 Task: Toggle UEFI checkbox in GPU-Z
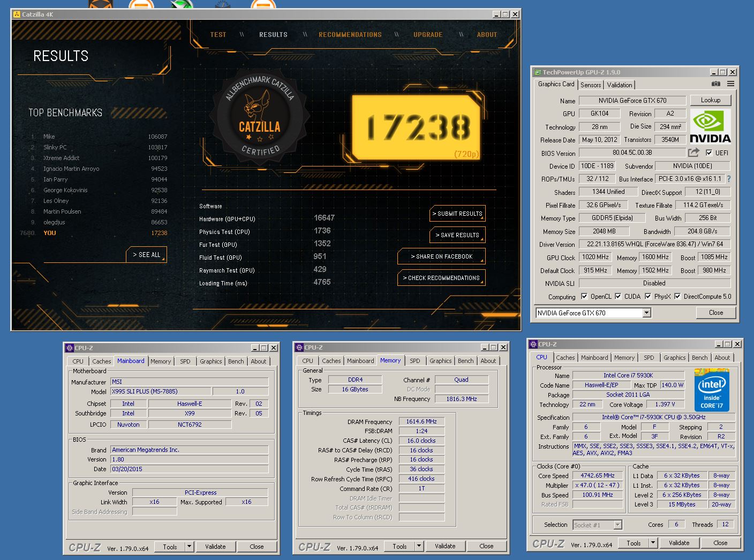[x=709, y=153]
